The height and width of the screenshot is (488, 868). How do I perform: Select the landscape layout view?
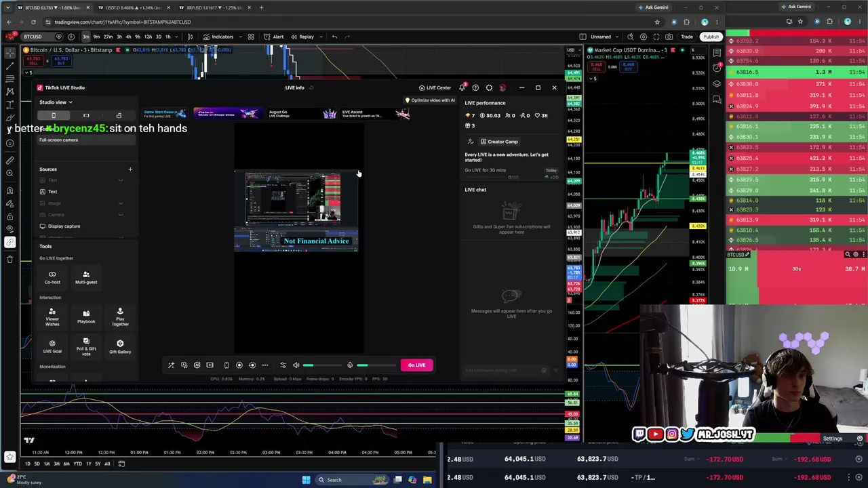(x=86, y=115)
